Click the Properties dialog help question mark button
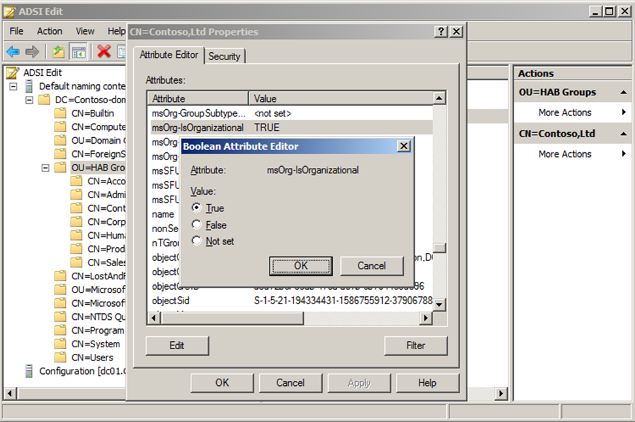 tap(441, 32)
